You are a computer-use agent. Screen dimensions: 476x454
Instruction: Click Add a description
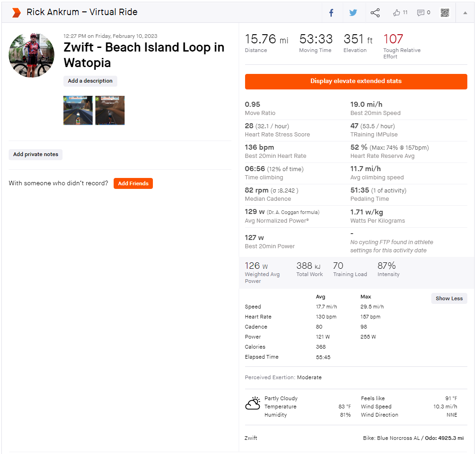tap(90, 81)
